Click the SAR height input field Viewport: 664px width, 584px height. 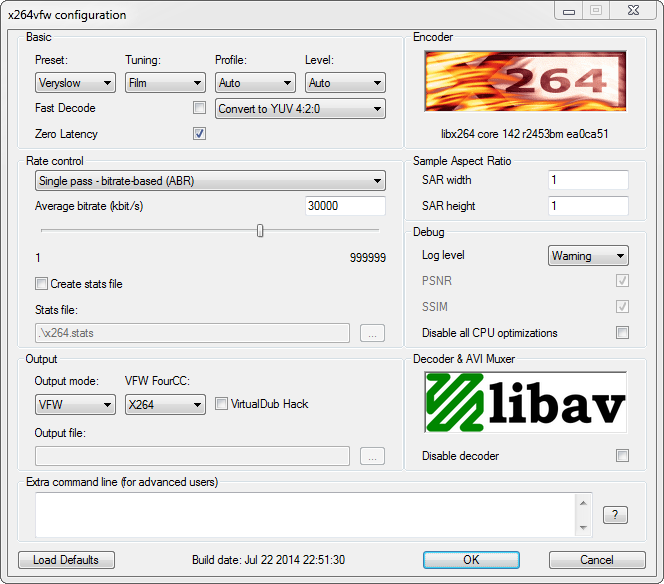(x=588, y=206)
